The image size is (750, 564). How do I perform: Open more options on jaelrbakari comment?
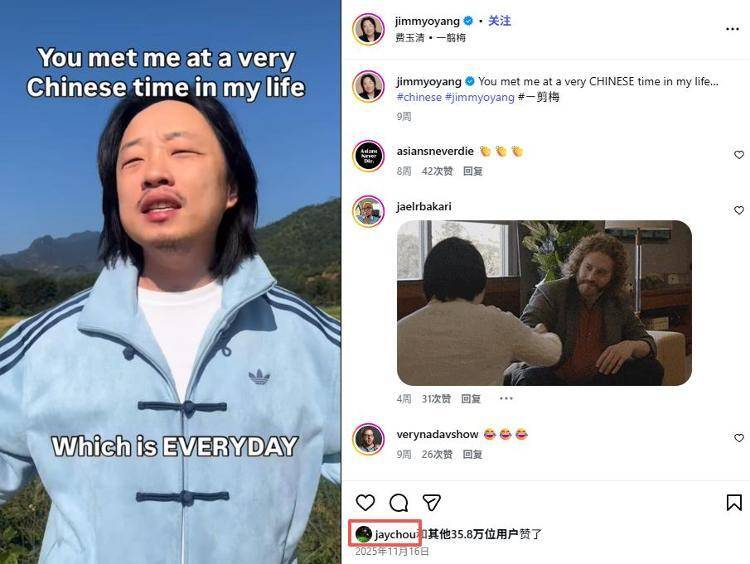(x=506, y=398)
